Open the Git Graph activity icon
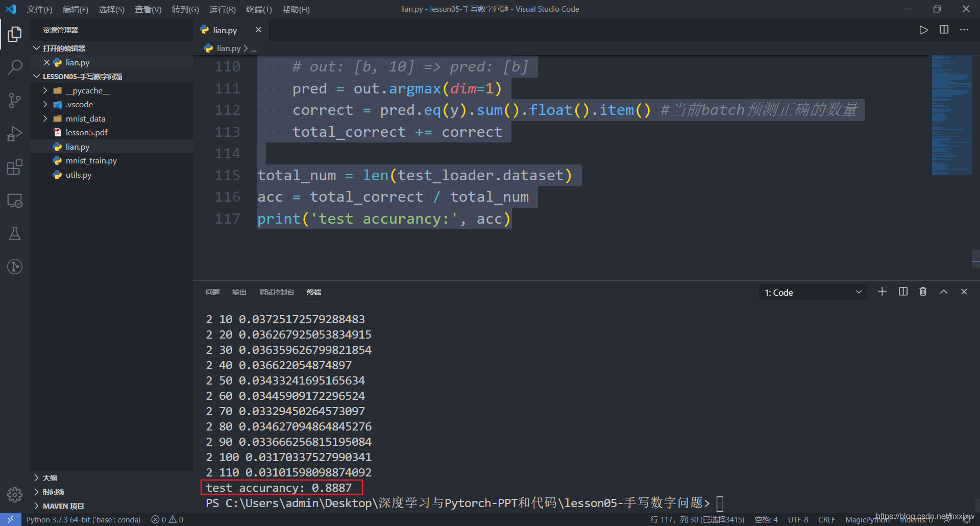Viewport: 980px width, 526px height. click(x=15, y=267)
